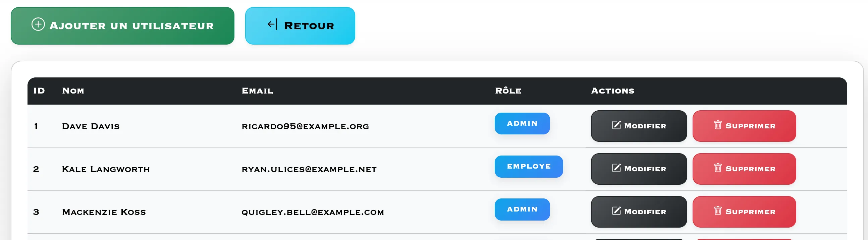This screenshot has width=868, height=240.
Task: Click the email ricardo95@example.org
Action: [x=305, y=127]
